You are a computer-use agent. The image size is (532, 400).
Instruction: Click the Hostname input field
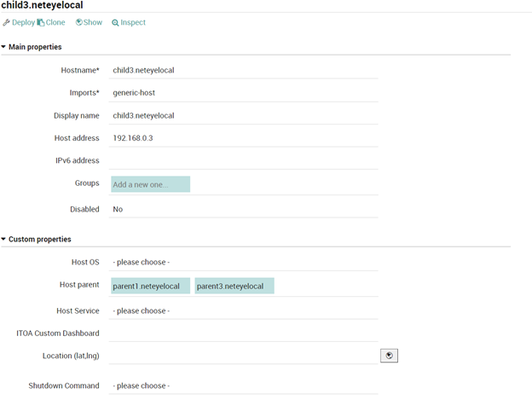click(x=243, y=70)
